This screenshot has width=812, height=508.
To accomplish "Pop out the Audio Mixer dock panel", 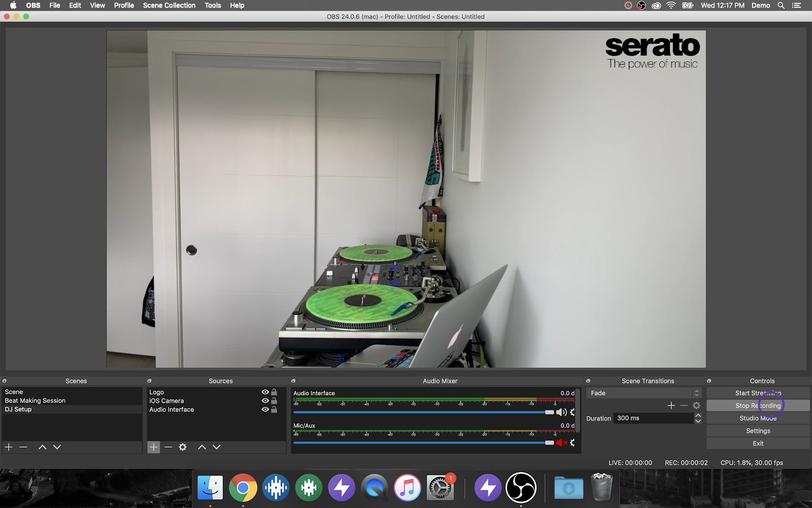I will [293, 381].
